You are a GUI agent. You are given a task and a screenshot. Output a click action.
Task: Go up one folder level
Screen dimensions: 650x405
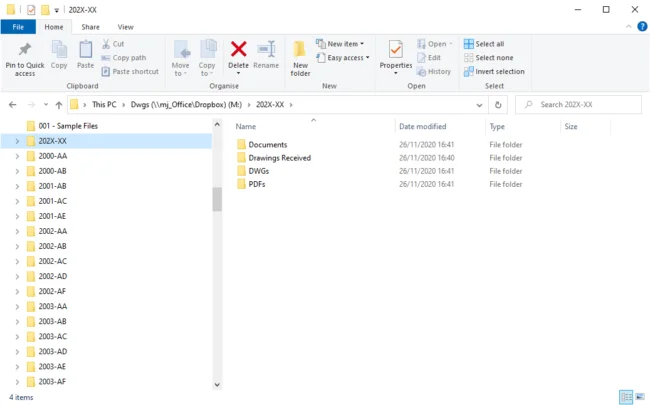[x=59, y=104]
